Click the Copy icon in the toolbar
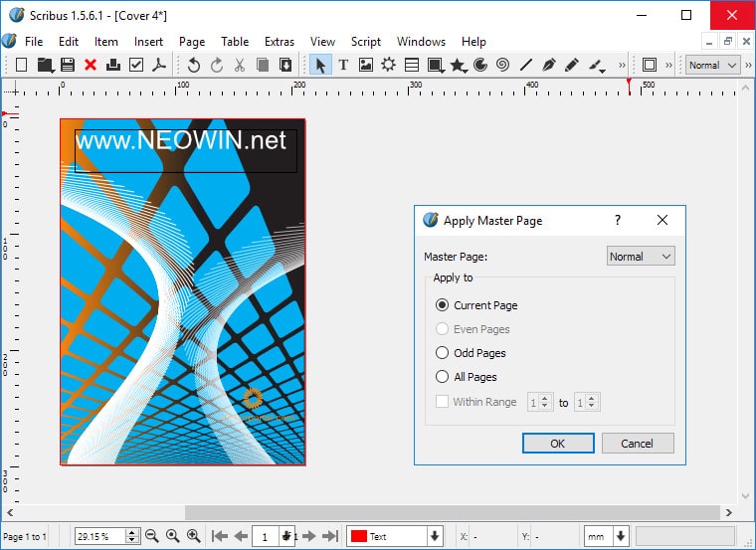 pyautogui.click(x=263, y=65)
